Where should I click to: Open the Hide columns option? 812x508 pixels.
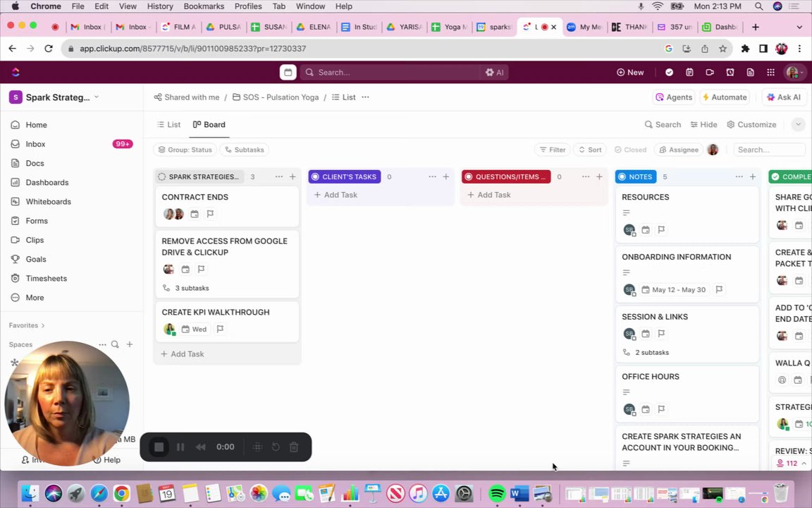tap(703, 124)
